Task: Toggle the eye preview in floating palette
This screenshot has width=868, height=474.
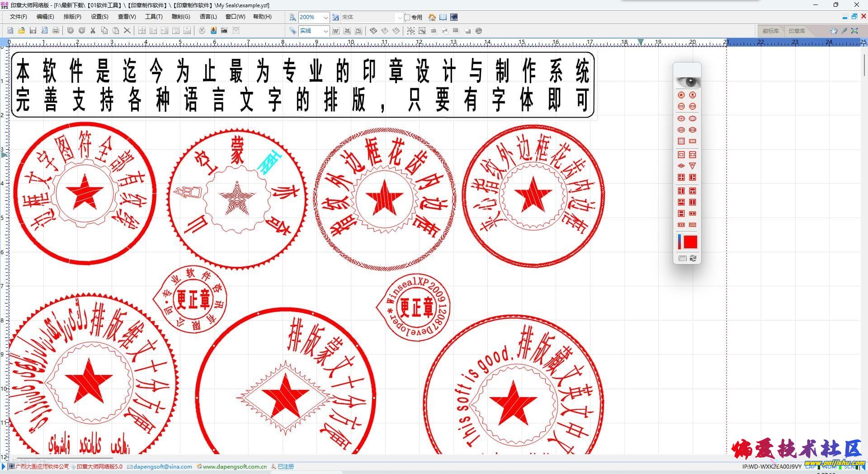Action: coord(687,82)
